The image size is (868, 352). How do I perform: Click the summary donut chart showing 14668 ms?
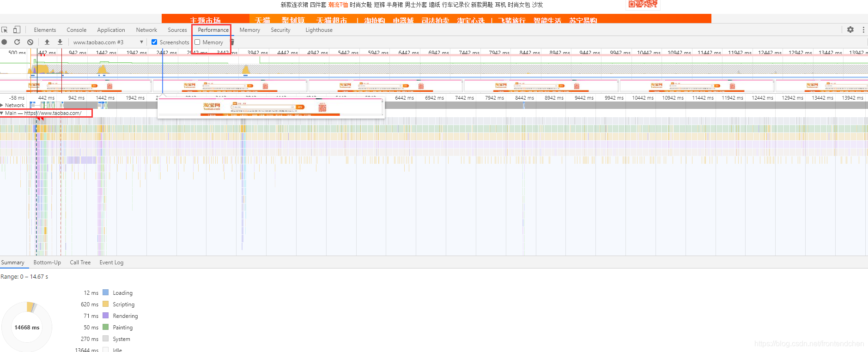(x=27, y=327)
